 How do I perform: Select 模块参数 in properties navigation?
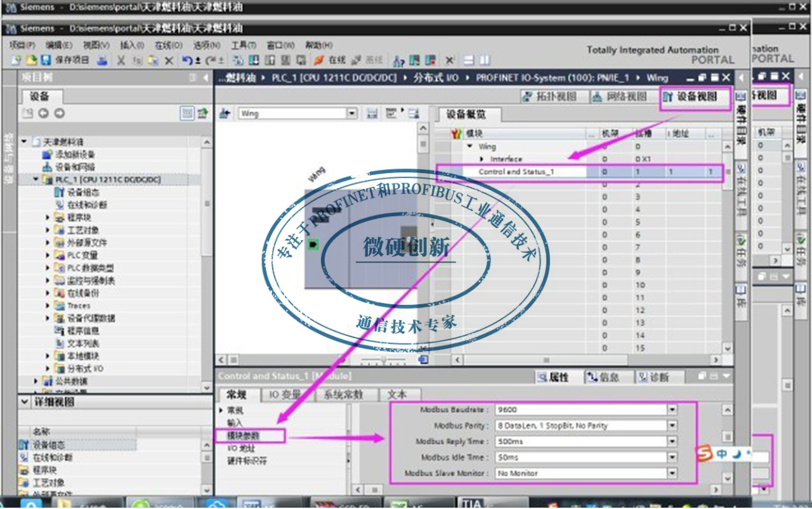244,435
